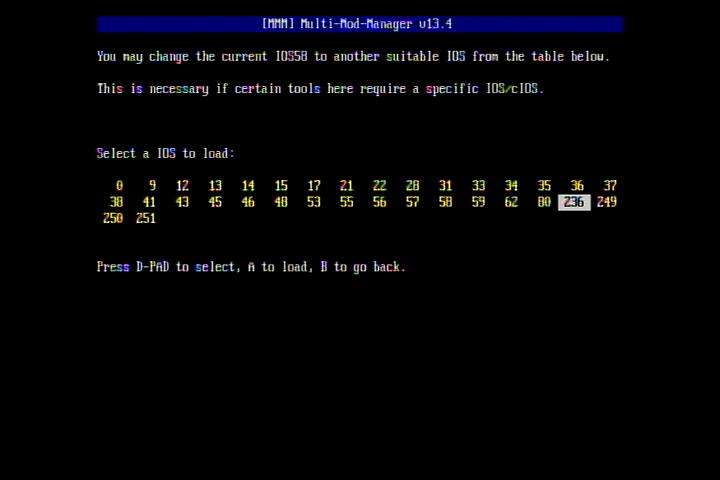This screenshot has width=720, height=480.
Task: Choose IOS 57 from the list
Action: coord(412,202)
